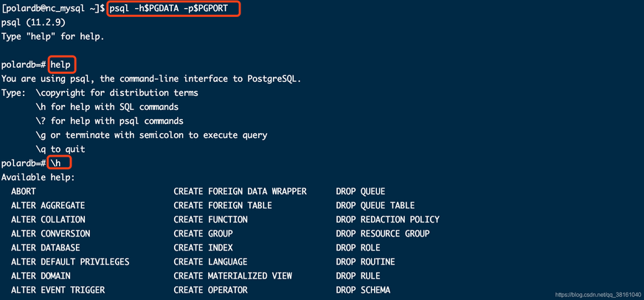644x300 pixels.
Task: Click the psql (11.2.9) version line
Action: pyautogui.click(x=33, y=23)
